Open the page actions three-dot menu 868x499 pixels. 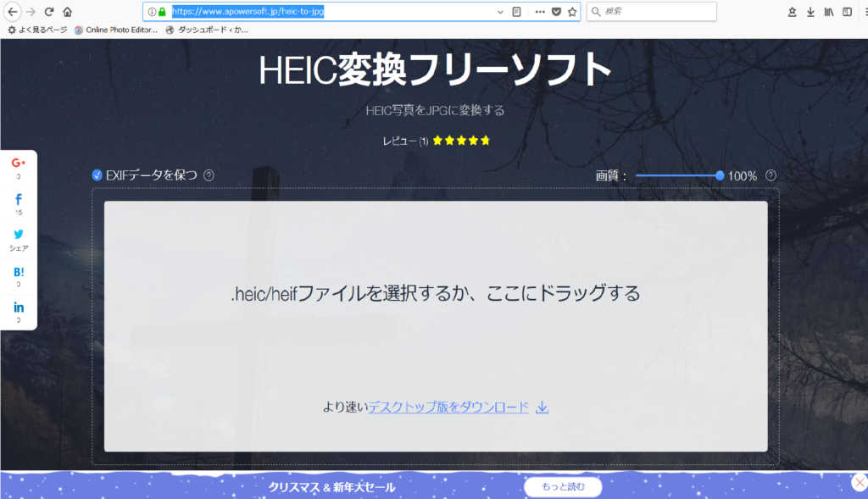pos(540,12)
